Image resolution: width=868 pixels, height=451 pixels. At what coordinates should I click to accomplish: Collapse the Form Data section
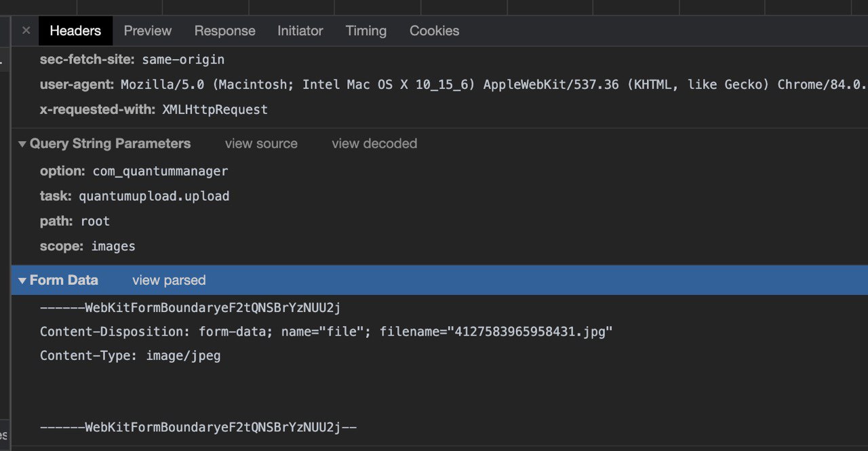22,280
